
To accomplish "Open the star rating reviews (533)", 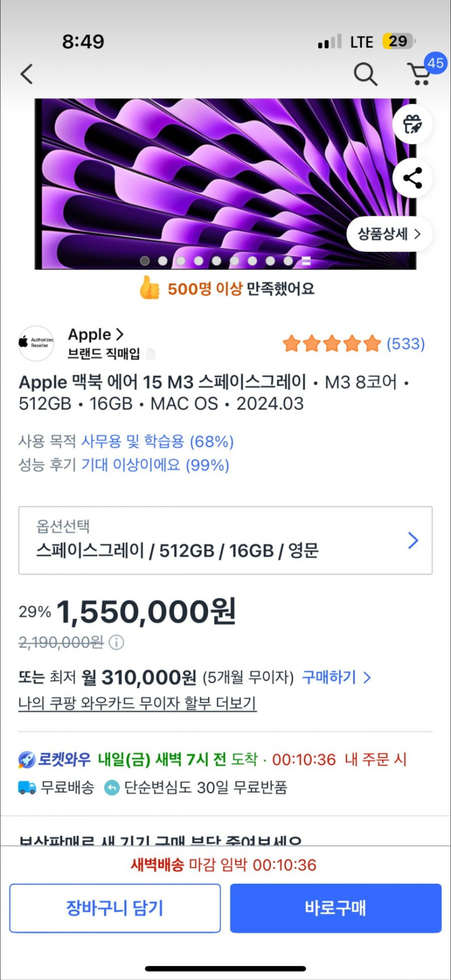I will (x=353, y=343).
